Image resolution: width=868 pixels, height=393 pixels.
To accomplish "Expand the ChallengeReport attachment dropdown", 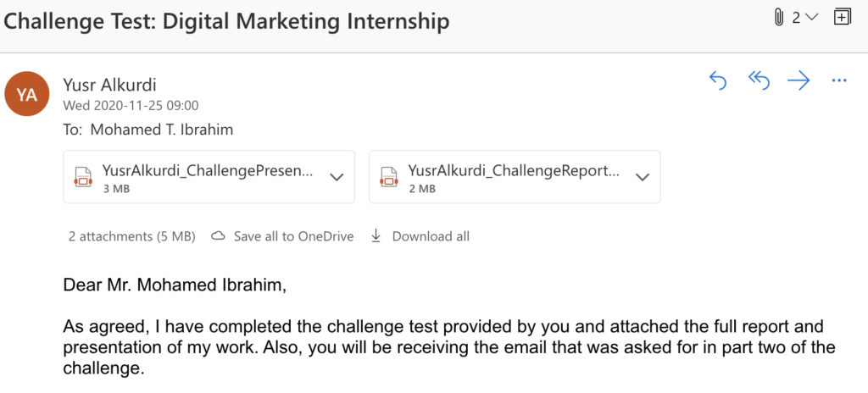I will coord(643,177).
